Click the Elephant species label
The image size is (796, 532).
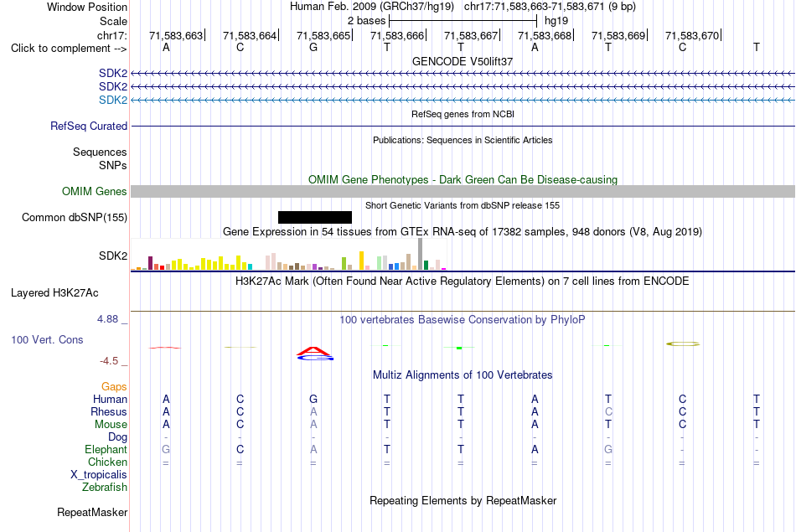pyautogui.click(x=106, y=450)
